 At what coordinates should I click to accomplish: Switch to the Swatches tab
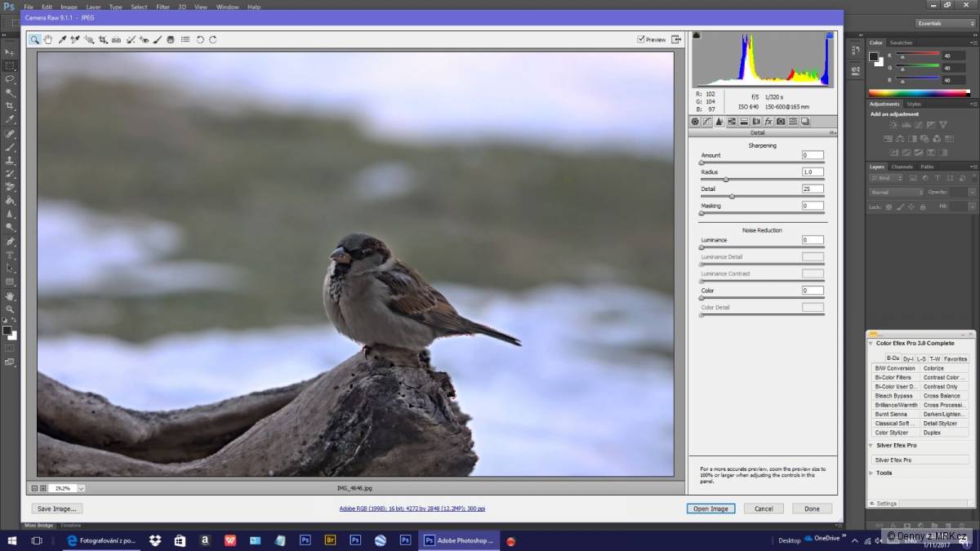click(x=901, y=42)
